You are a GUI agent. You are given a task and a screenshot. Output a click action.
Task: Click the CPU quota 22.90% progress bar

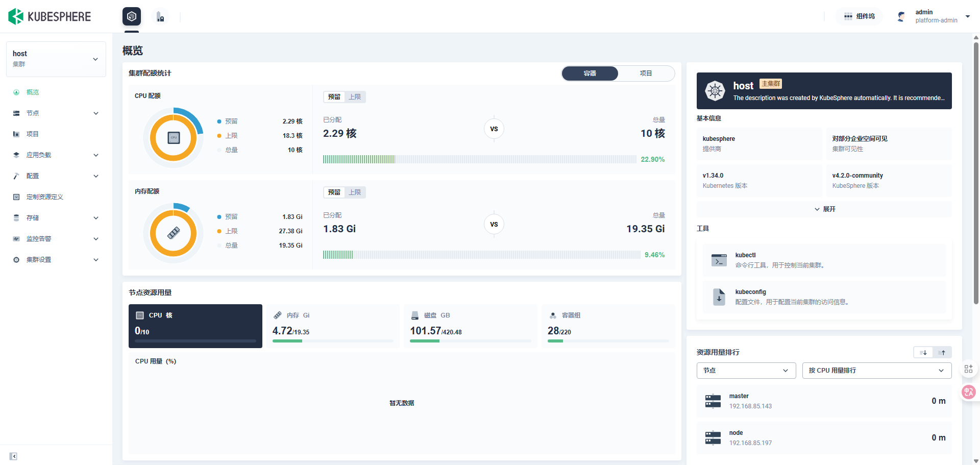[480, 159]
